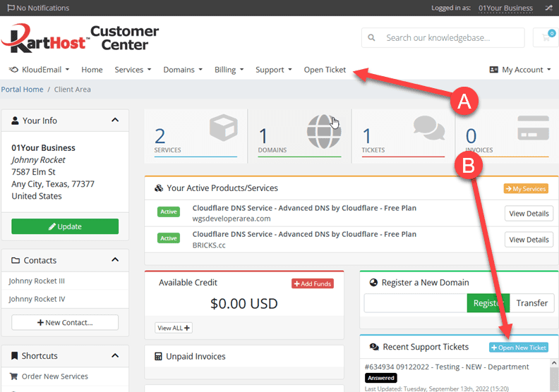Click the Open New Ticket button
The image size is (559, 392).
(519, 348)
